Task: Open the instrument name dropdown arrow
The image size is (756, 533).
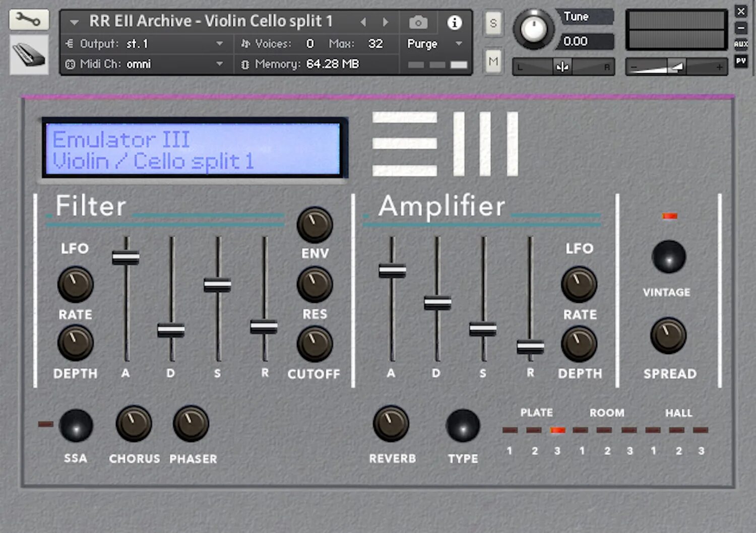Action: click(x=75, y=22)
